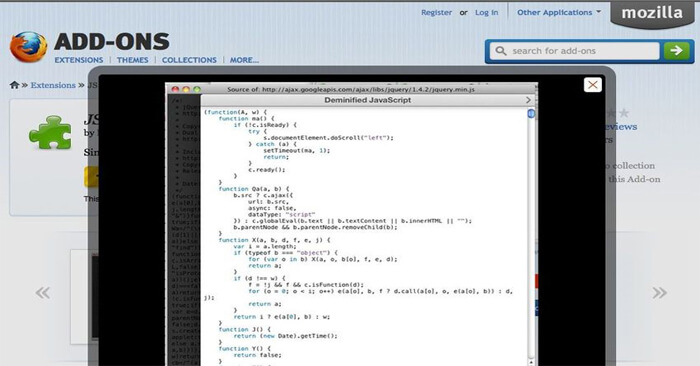This screenshot has width=700, height=366.
Task: Click the 'var i = a.length;' code line
Action: pos(265,246)
